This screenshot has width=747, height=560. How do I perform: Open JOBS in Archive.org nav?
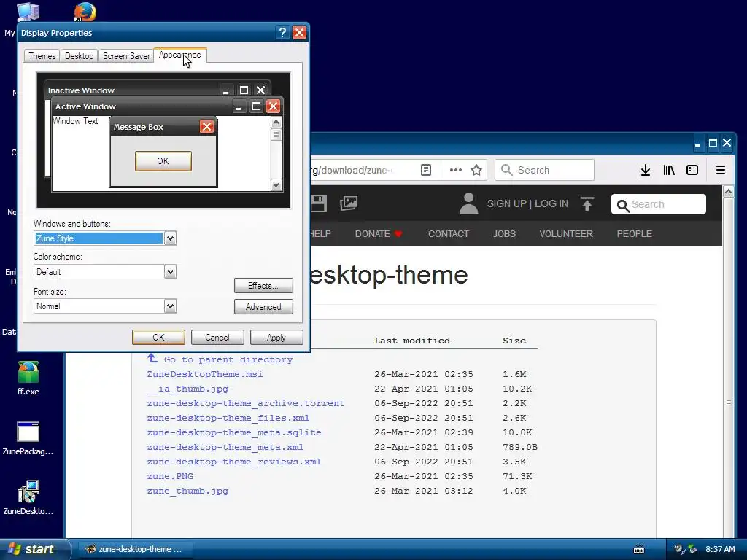[504, 234]
